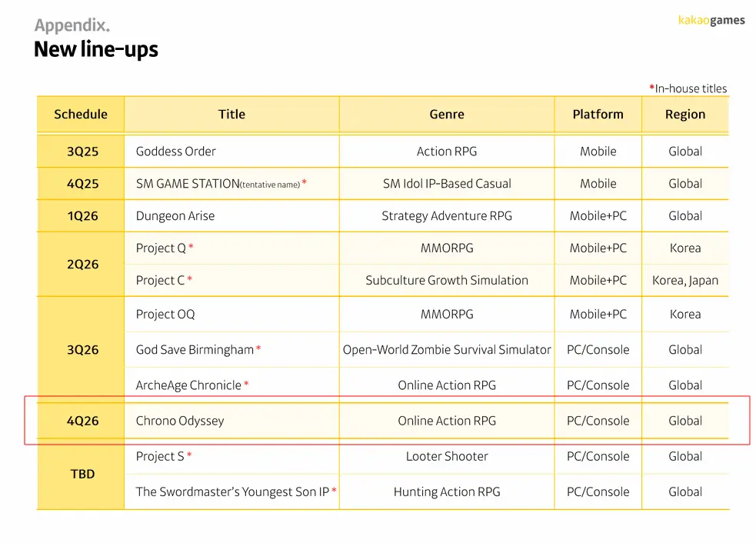Click Global region in Project S row
756x543 pixels.
pyautogui.click(x=685, y=456)
